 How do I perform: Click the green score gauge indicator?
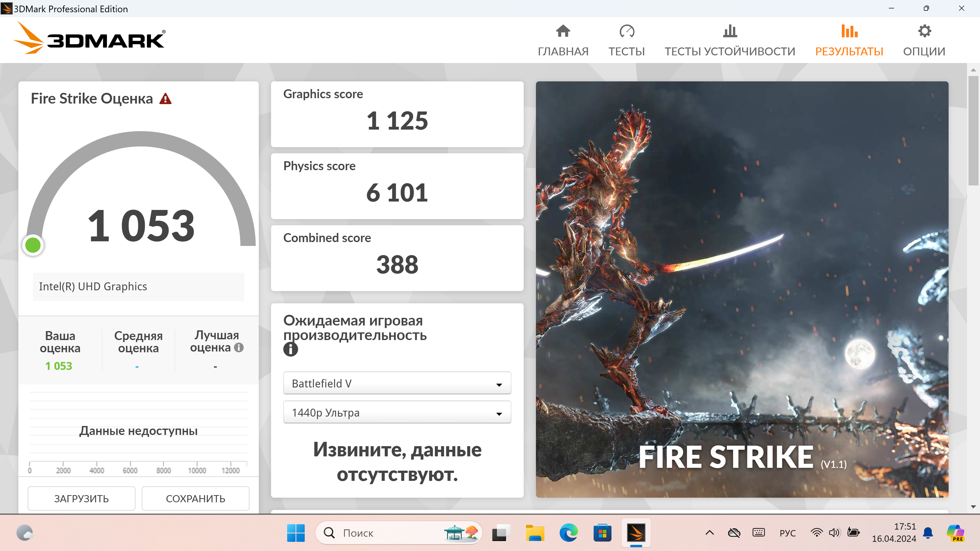click(x=33, y=245)
